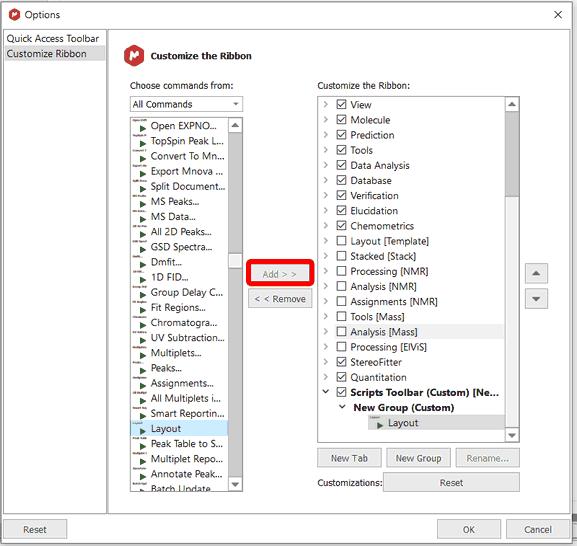Viewport: 577px width, 546px height.
Task: Click the script icon beside MS Peaks...
Action: coord(140,201)
